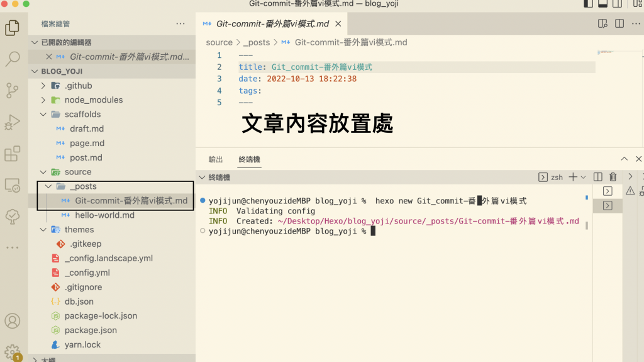The image size is (644, 362).
Task: Expand the node_modules folder
Action: [43, 100]
